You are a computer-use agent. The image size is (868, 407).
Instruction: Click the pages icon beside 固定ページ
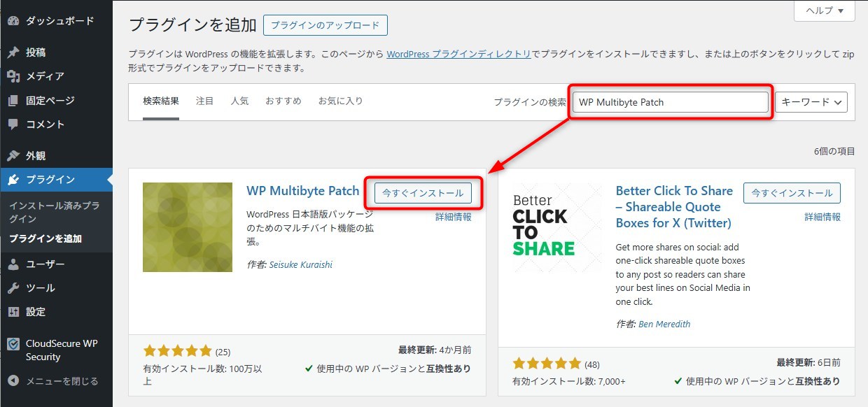tap(13, 101)
